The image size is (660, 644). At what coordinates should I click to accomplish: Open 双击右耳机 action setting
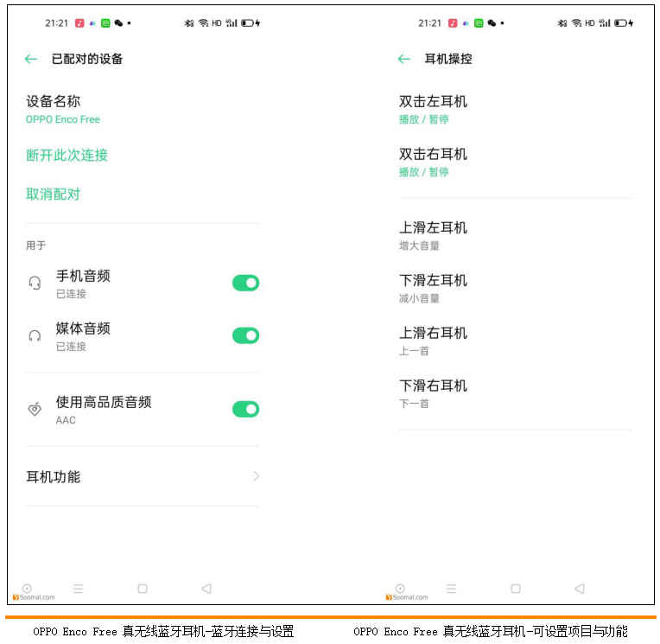(x=516, y=163)
